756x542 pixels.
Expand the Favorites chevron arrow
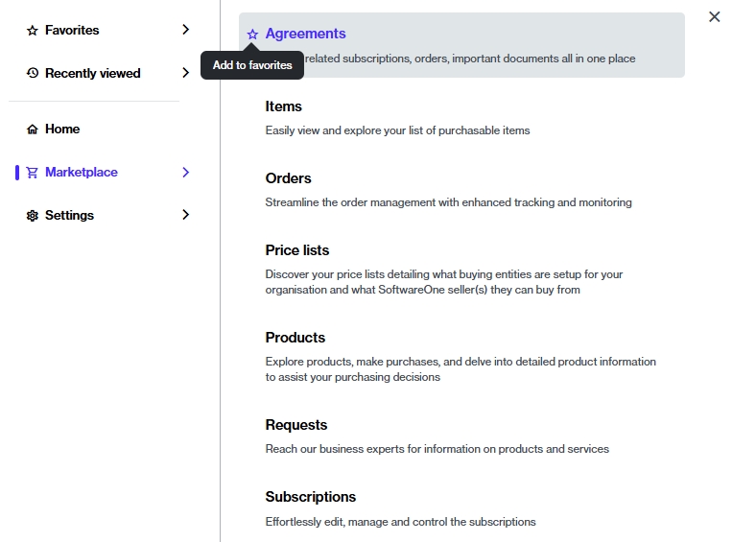click(185, 30)
